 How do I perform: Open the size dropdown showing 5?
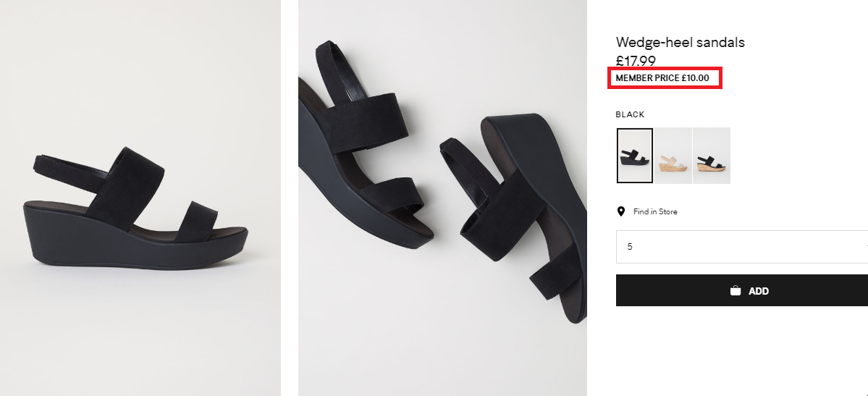[742, 247]
